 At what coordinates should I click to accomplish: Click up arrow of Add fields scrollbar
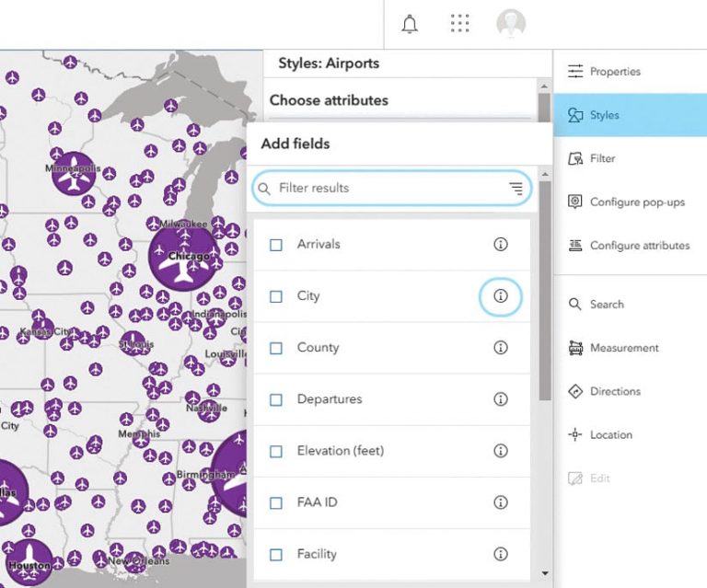545,174
